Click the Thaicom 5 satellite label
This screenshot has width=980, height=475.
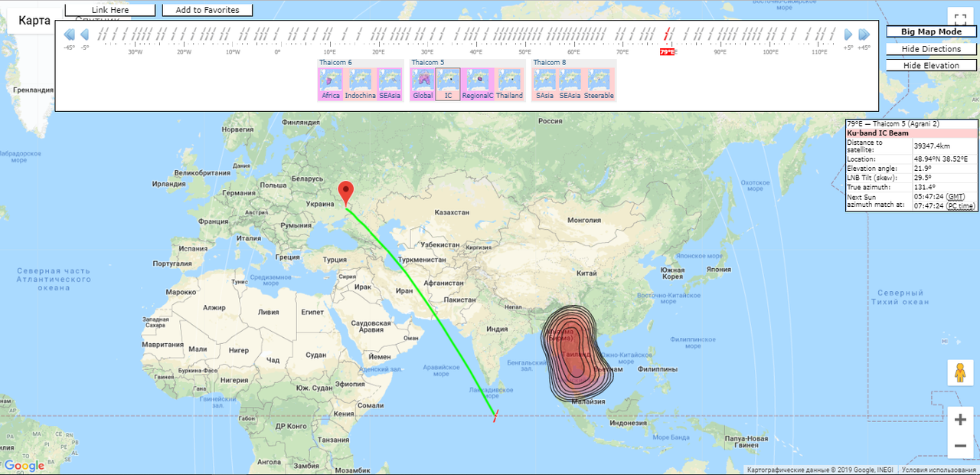pos(427,62)
